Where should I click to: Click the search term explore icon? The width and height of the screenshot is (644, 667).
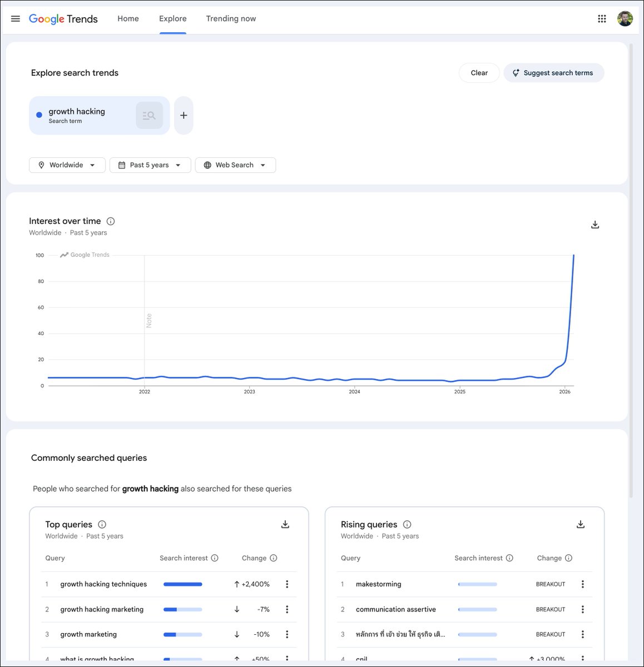click(149, 116)
